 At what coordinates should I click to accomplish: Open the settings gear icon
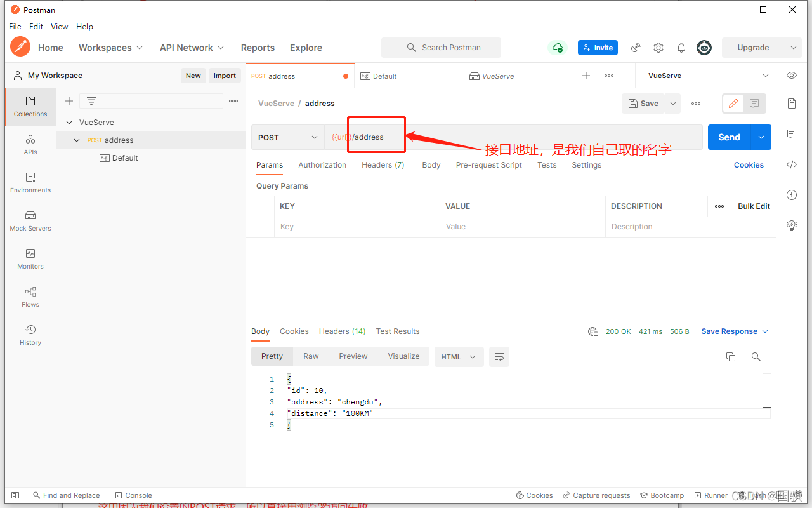click(x=658, y=48)
